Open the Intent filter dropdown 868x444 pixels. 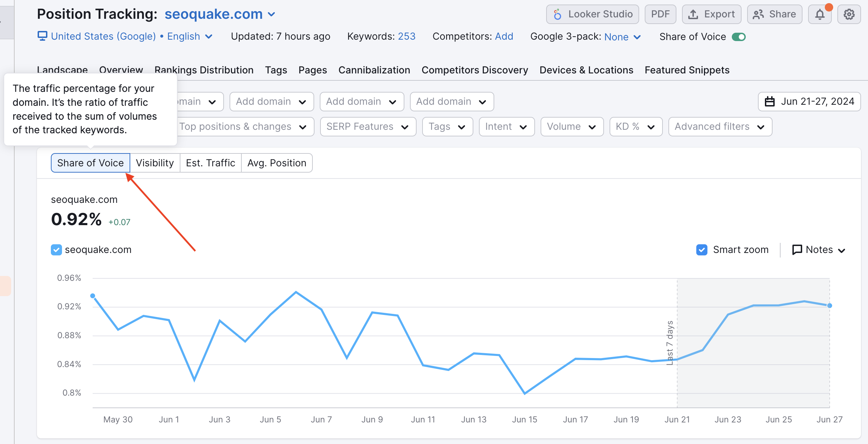coord(507,127)
